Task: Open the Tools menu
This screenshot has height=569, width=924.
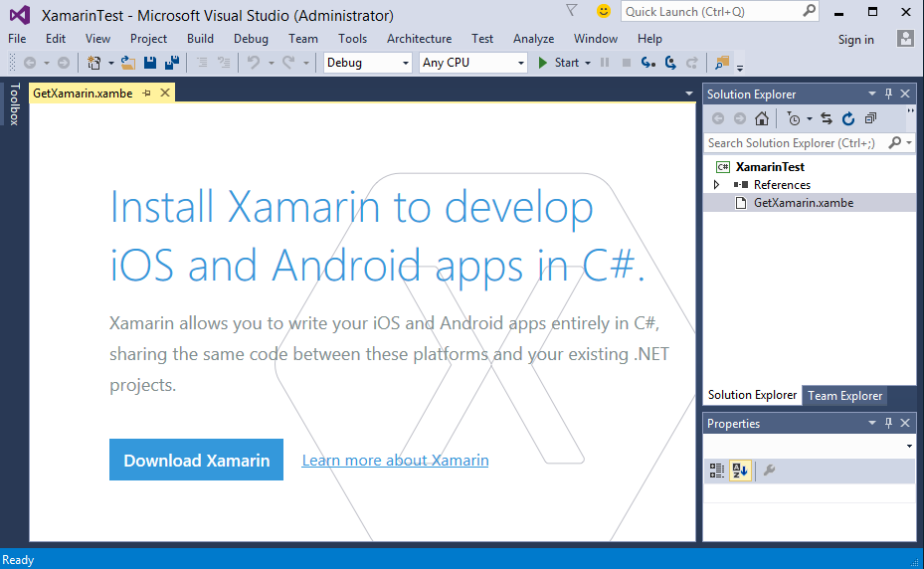Action: (352, 39)
